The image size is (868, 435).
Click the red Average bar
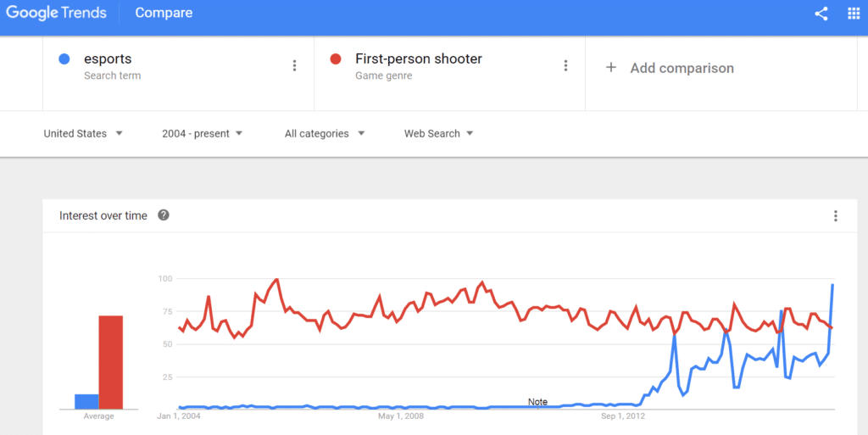[x=111, y=363]
